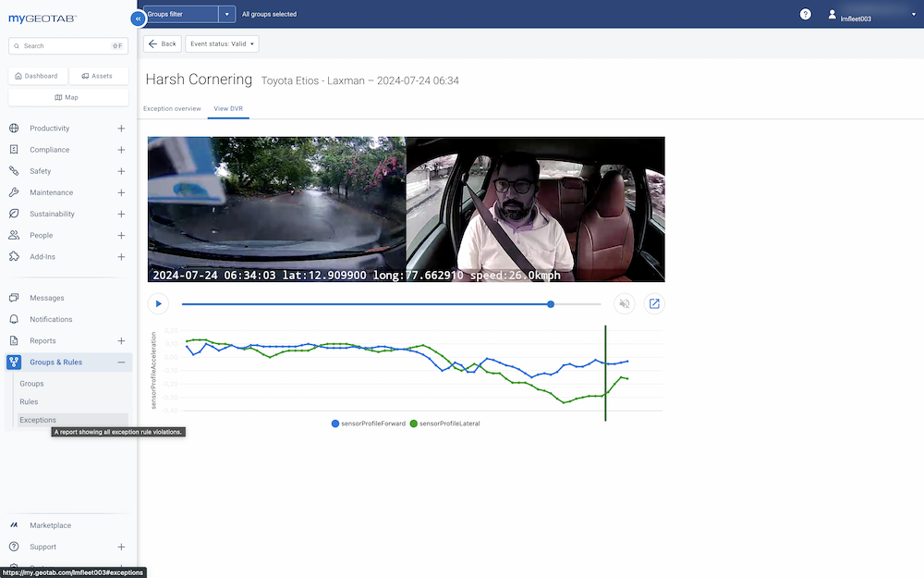Expand the Support menu plus
The width and height of the screenshot is (924, 578).
[x=121, y=547]
